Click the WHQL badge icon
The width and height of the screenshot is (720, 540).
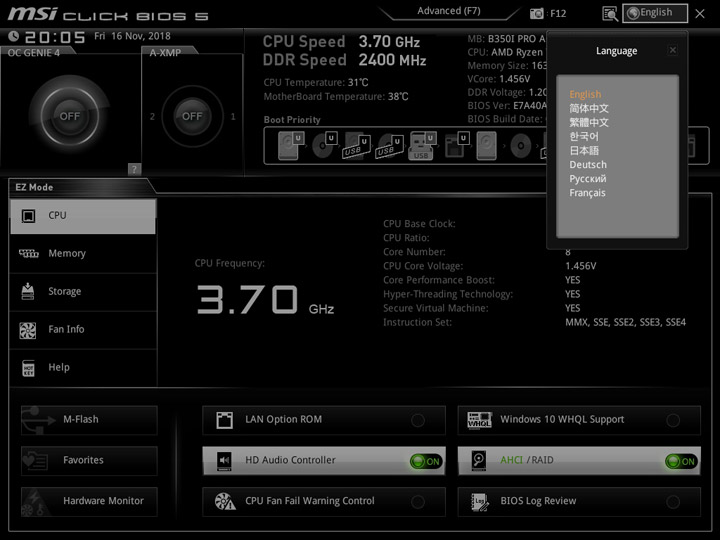click(x=479, y=420)
